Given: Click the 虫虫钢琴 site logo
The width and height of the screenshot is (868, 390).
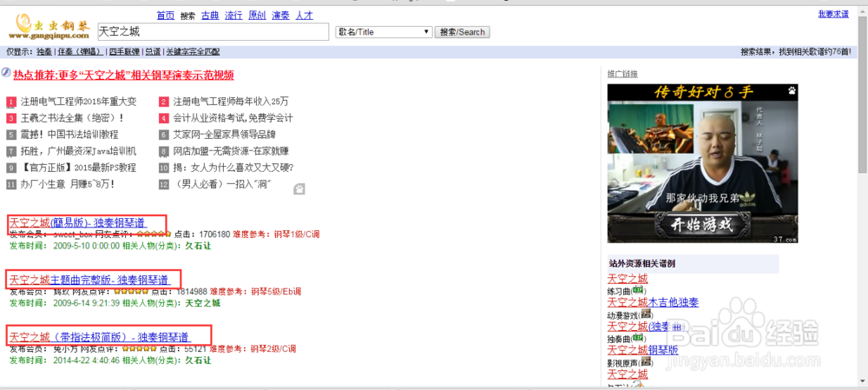Looking at the screenshot, I should tap(49, 26).
